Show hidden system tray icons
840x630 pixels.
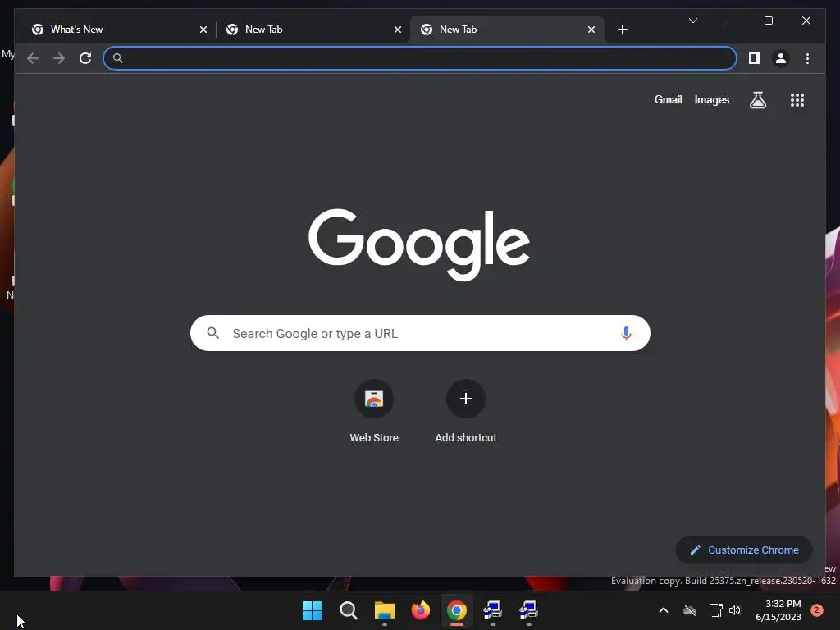(x=663, y=610)
